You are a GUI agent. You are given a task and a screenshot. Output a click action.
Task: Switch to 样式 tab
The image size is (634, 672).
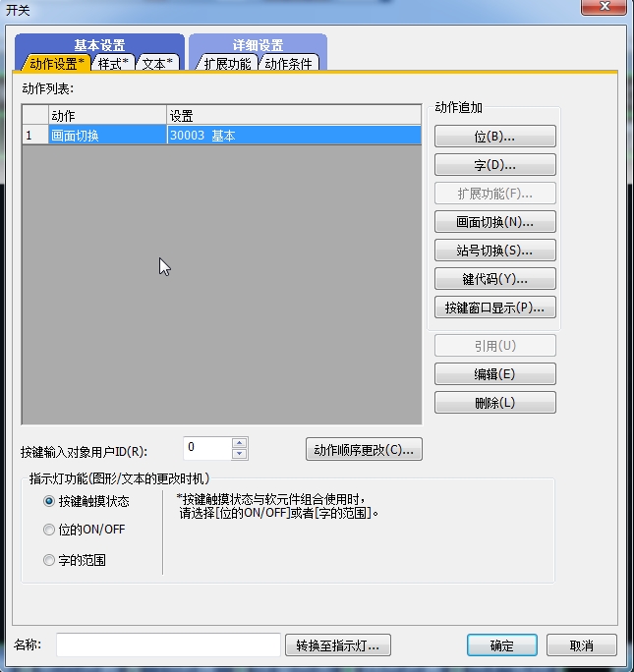click(112, 64)
